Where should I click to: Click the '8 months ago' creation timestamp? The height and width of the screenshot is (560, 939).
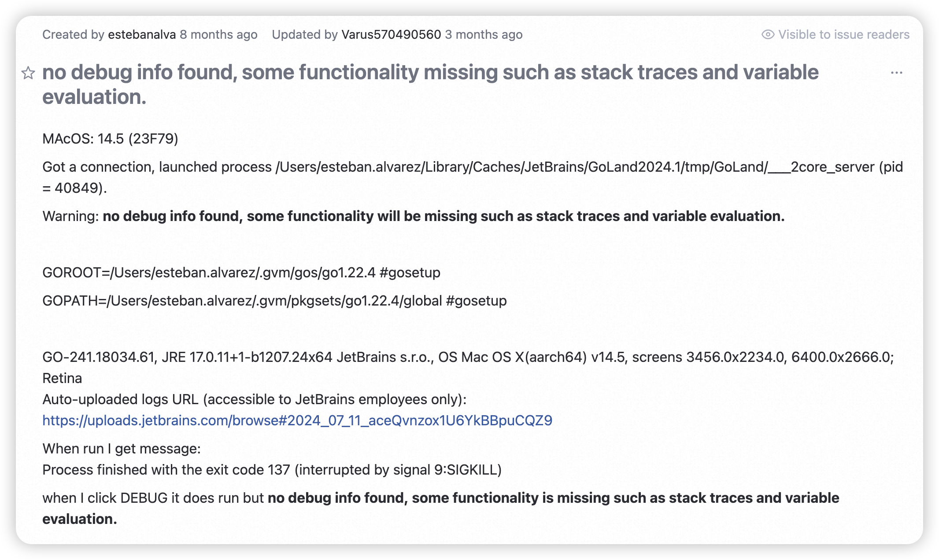point(218,34)
